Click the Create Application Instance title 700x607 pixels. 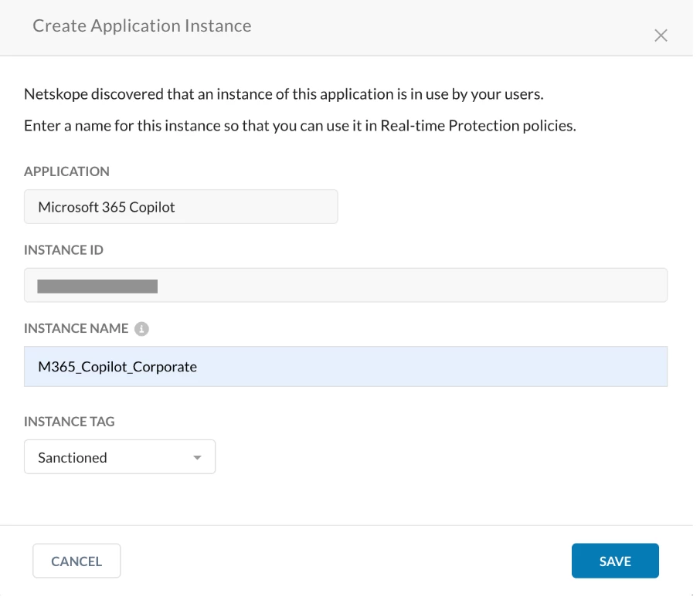[142, 26]
